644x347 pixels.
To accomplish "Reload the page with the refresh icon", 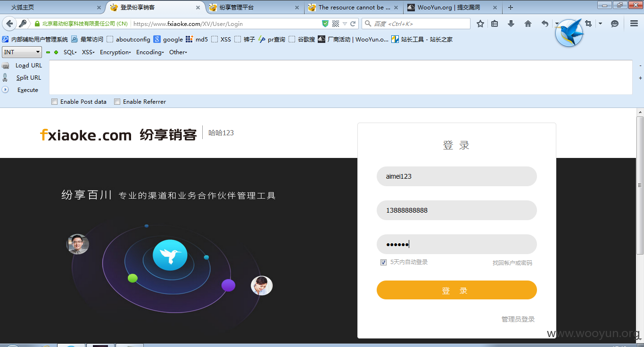I will 353,24.
